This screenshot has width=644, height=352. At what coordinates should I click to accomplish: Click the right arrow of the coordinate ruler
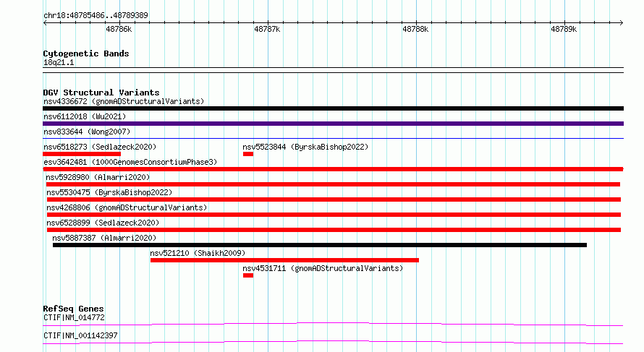point(621,23)
